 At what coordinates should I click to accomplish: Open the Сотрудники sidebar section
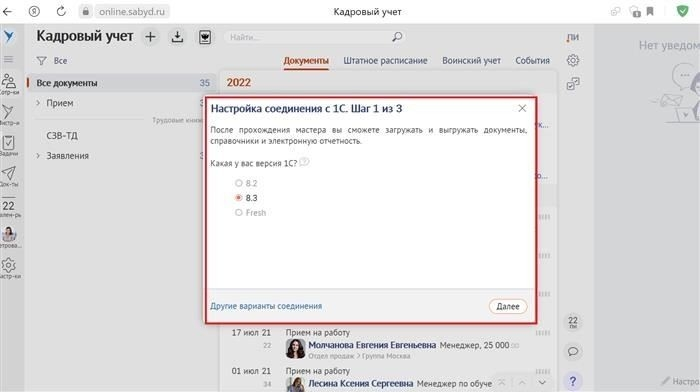8,84
